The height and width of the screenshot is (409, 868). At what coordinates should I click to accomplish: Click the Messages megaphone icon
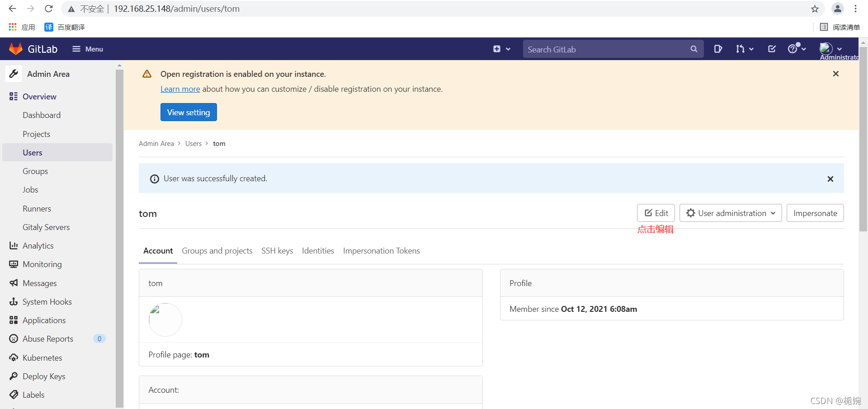[14, 283]
